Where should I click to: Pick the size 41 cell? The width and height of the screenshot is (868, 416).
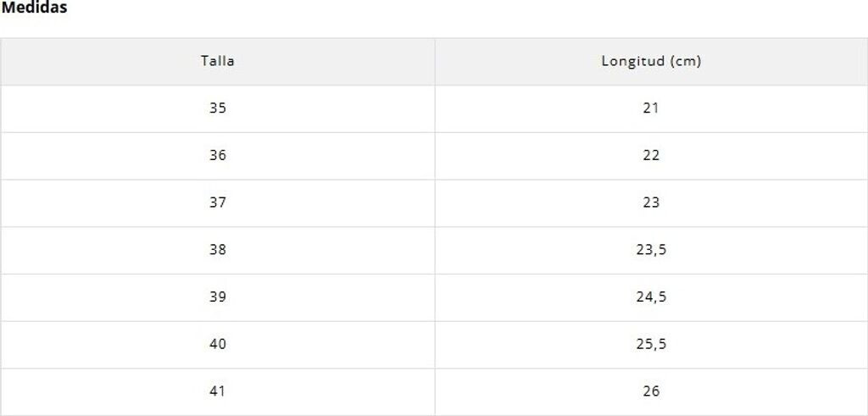coord(218,391)
